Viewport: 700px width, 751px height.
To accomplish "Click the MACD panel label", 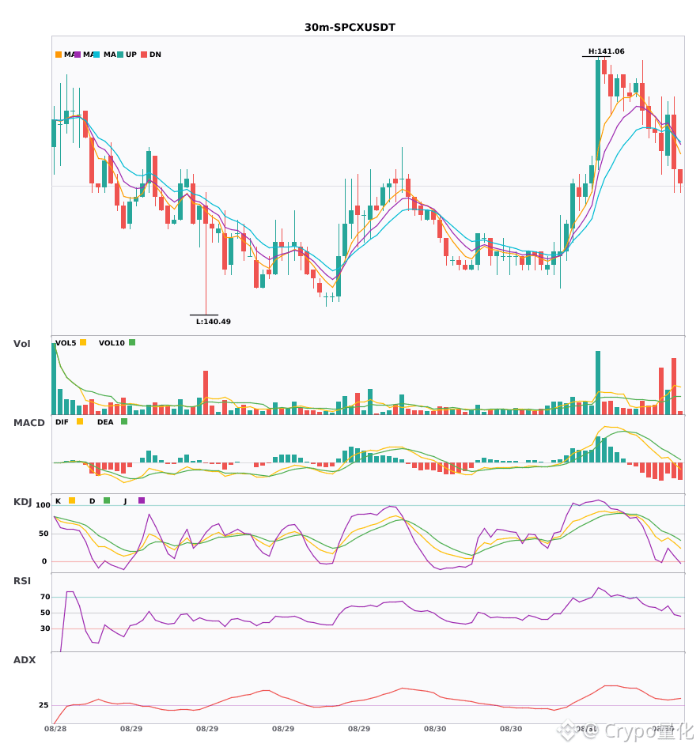I will (x=28, y=423).
